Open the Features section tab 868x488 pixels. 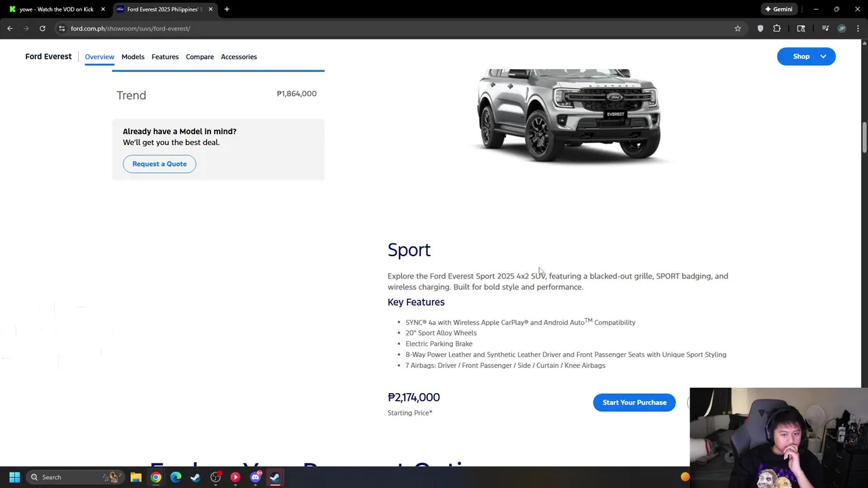click(x=165, y=57)
